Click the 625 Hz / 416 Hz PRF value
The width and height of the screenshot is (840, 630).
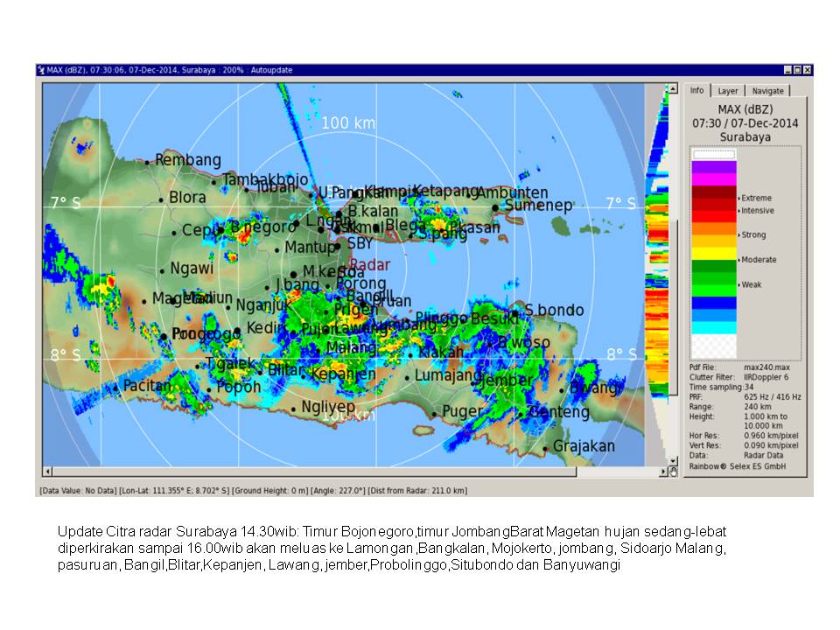773,397
